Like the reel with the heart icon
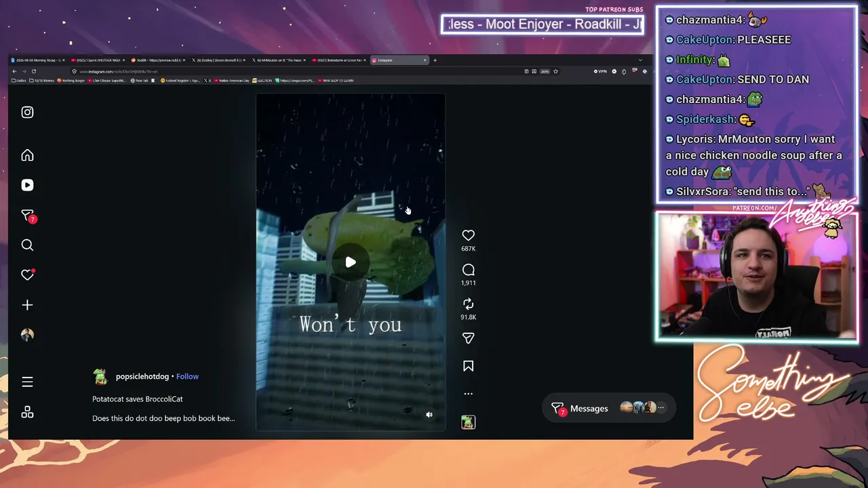 [468, 235]
